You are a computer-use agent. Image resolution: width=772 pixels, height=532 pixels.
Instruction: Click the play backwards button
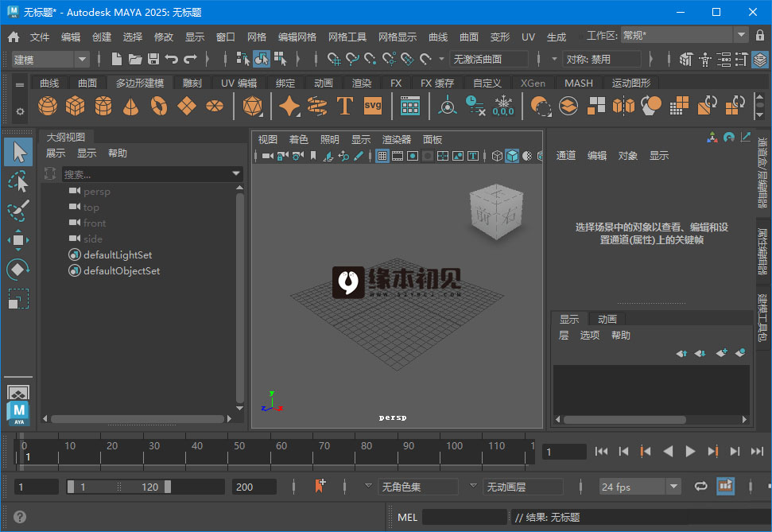point(668,451)
